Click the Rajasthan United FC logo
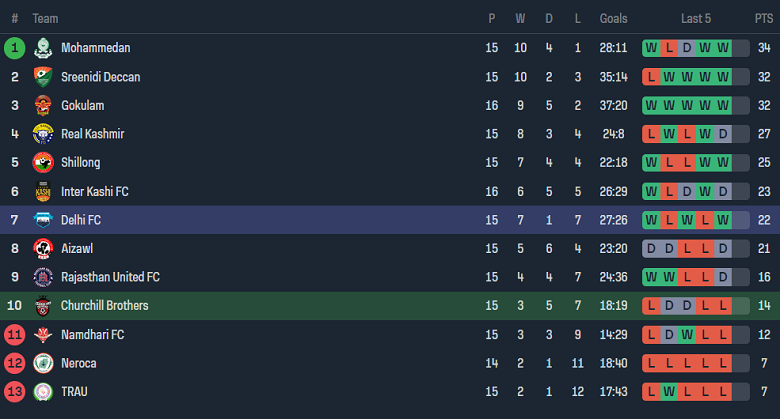Image resolution: width=780 pixels, height=419 pixels. click(x=43, y=277)
